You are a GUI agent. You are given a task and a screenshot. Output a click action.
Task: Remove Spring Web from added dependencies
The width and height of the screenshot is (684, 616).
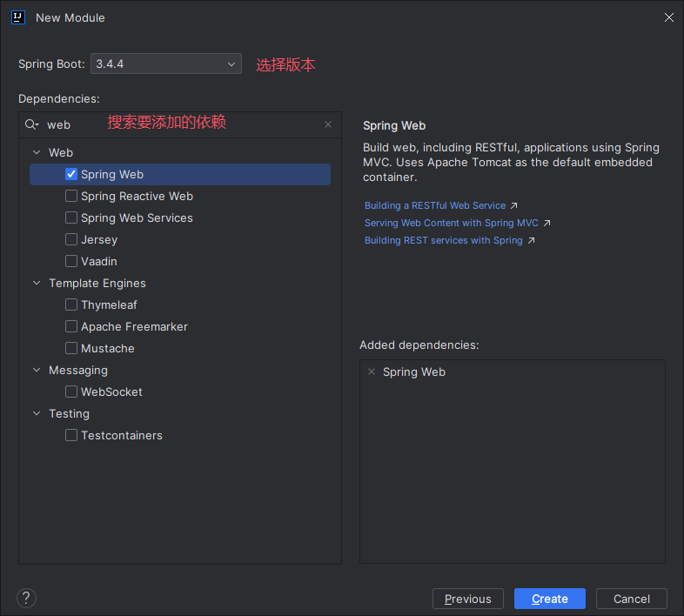(x=372, y=372)
